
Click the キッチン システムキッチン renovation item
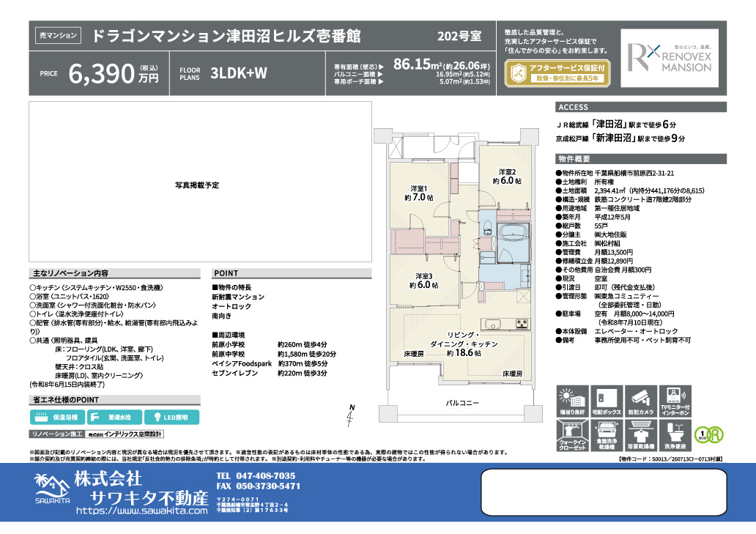coord(97,288)
